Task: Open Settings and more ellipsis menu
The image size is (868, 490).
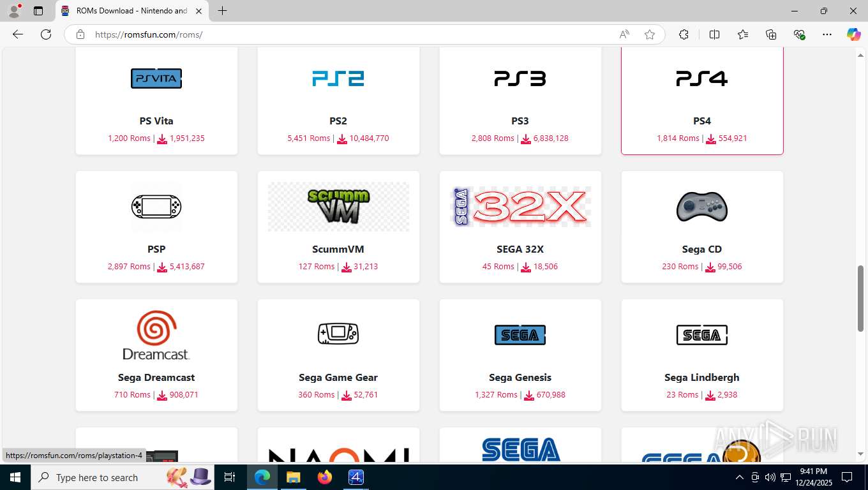Action: point(827,34)
